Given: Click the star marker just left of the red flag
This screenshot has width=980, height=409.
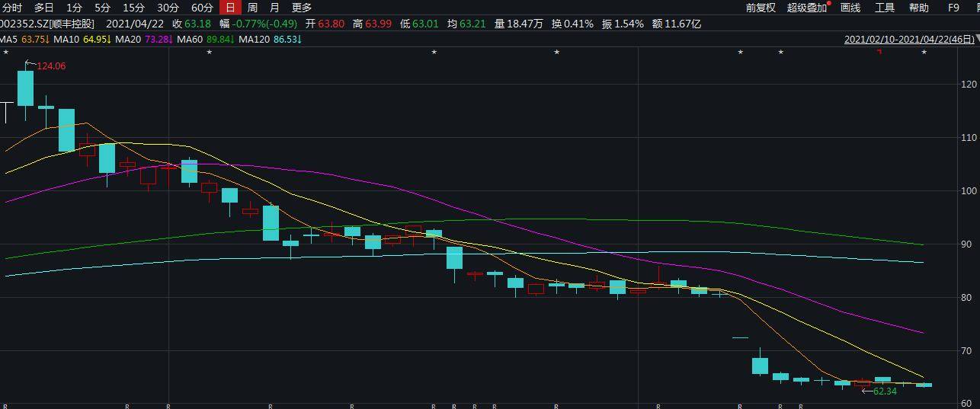Looking at the screenshot, I should 781,52.
